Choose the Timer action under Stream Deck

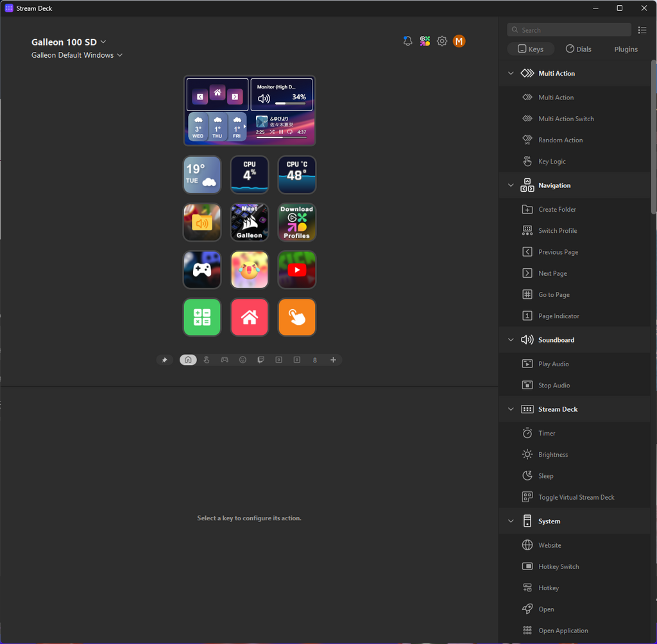[x=547, y=433]
